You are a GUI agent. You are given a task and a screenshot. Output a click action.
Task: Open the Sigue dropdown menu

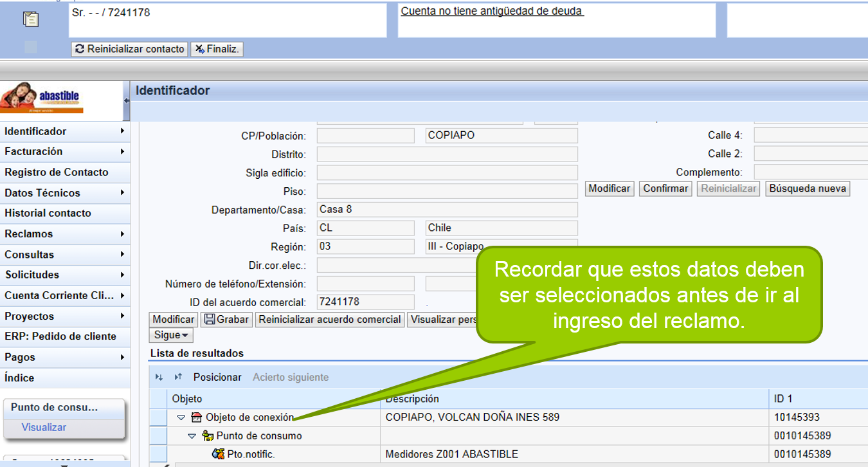click(x=172, y=335)
